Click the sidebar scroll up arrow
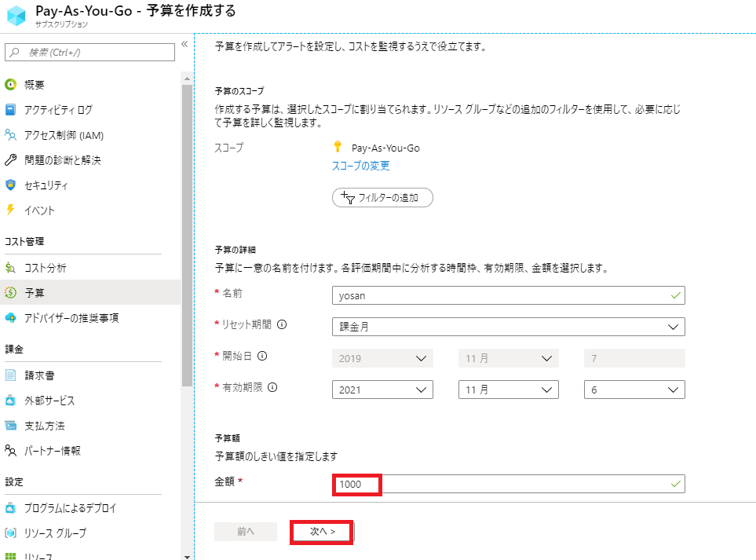 point(187,78)
